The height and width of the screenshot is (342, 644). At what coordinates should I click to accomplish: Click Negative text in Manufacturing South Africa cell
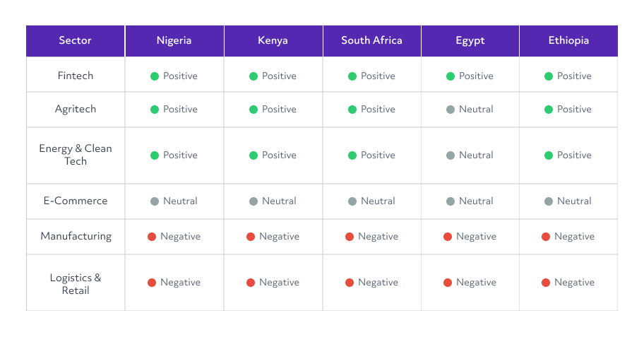click(378, 237)
